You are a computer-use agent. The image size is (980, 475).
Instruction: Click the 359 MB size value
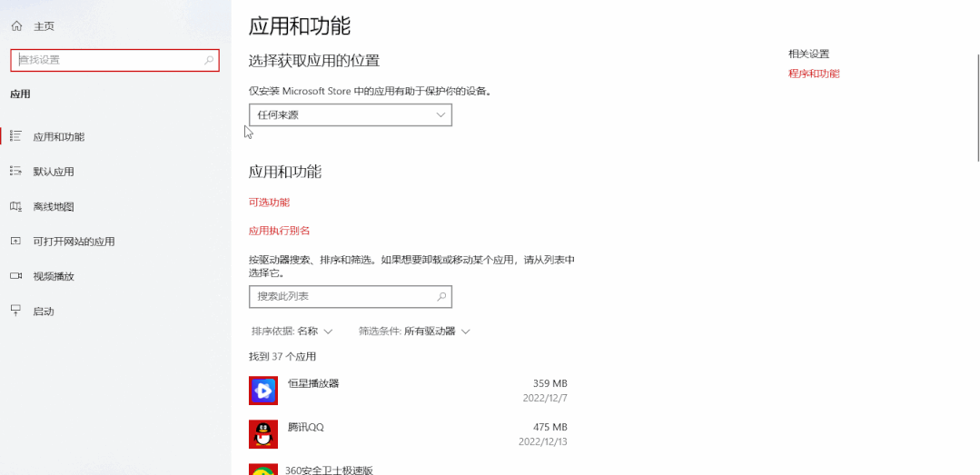click(550, 383)
